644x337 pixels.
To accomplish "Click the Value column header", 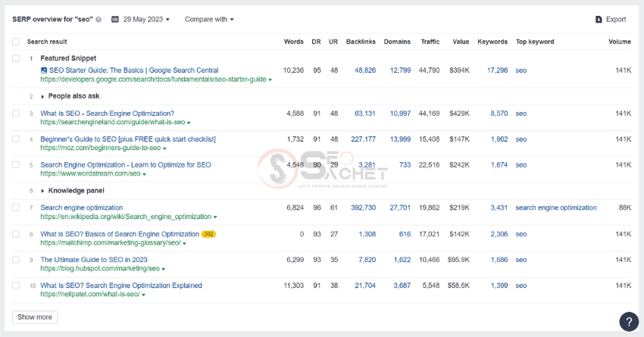I will coord(461,42).
